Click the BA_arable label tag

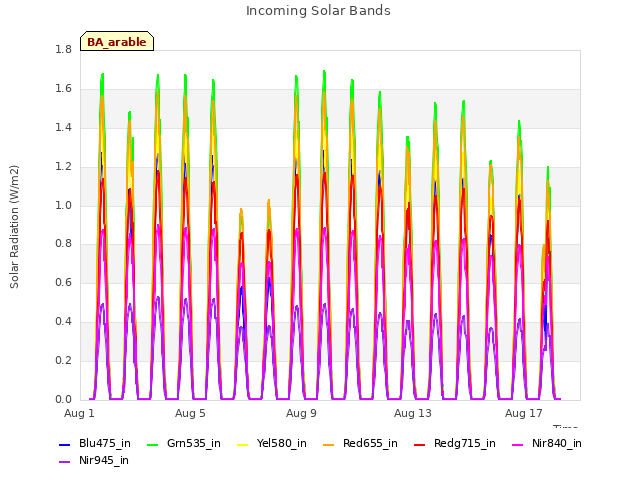pos(117,41)
